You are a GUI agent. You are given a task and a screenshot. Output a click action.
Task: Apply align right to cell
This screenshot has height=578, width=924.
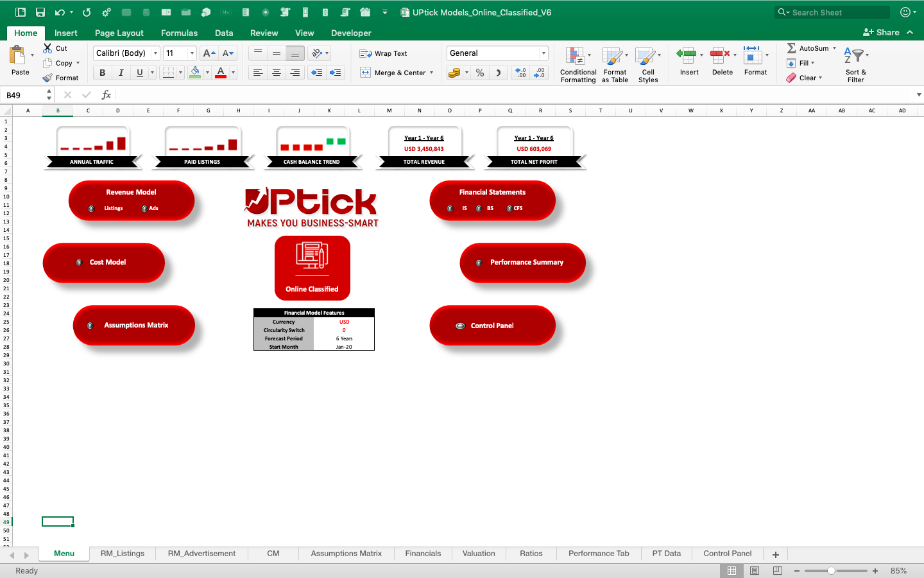pyautogui.click(x=295, y=73)
